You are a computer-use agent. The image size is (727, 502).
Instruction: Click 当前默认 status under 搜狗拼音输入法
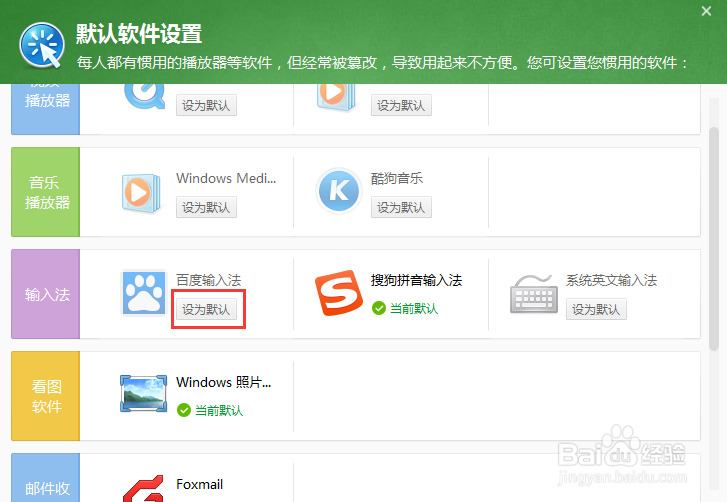point(405,308)
